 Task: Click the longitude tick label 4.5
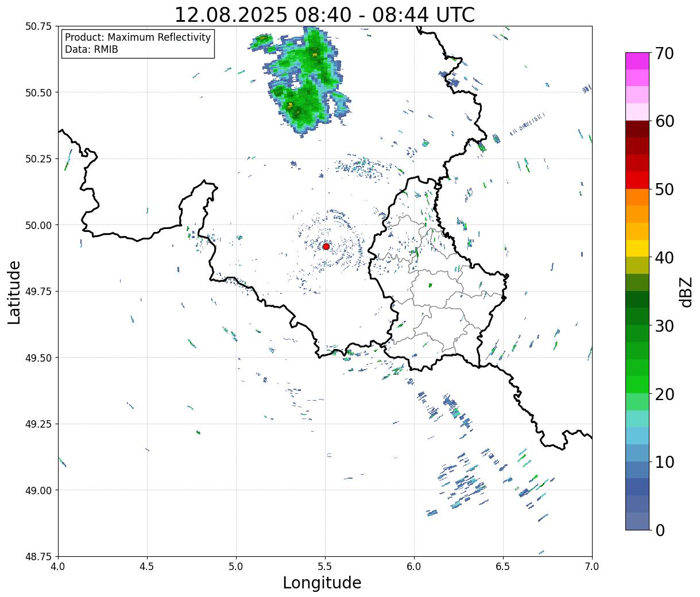147,567
